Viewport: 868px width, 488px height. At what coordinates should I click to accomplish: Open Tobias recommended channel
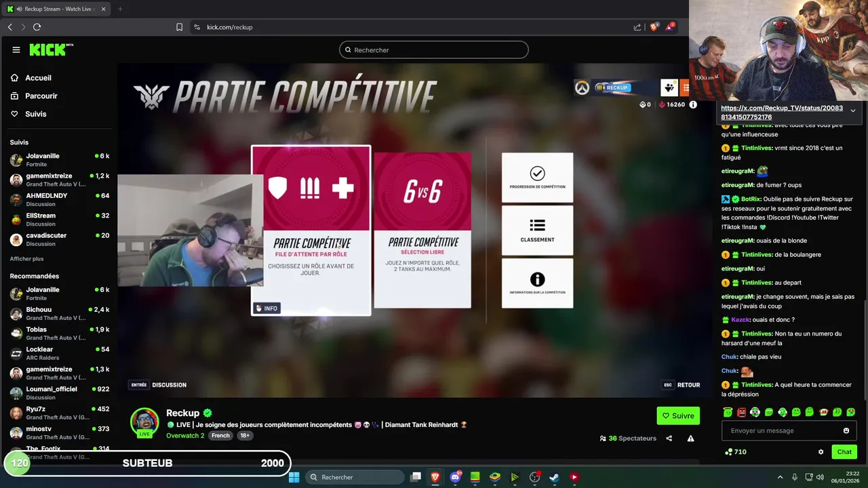click(x=60, y=333)
